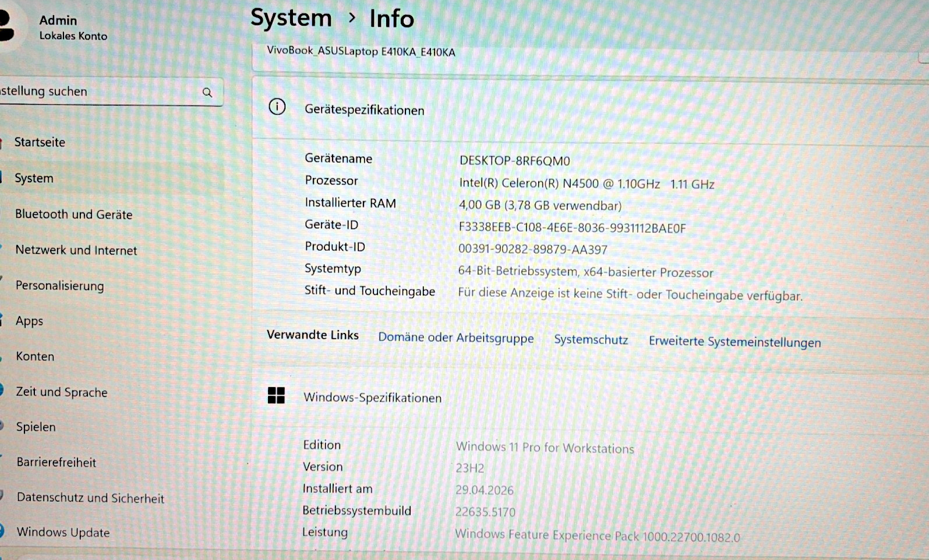Open Zeit und Sprache settings

pos(62,392)
